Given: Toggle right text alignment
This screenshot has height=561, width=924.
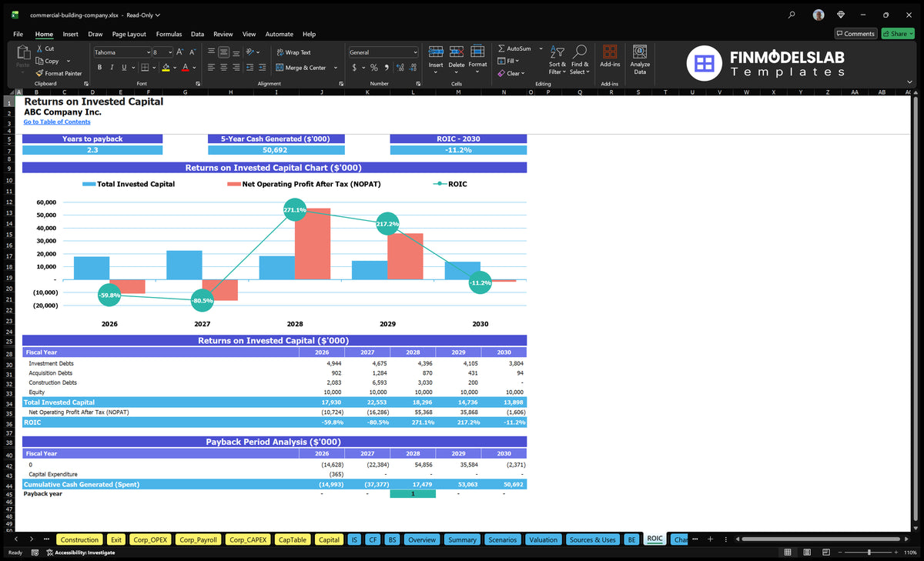Looking at the screenshot, I should click(236, 67).
